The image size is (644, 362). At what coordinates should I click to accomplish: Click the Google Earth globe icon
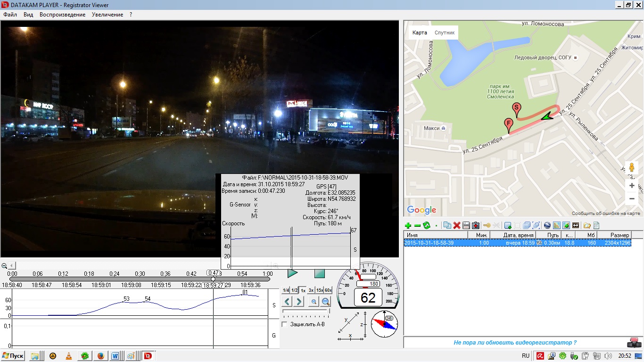[547, 226]
